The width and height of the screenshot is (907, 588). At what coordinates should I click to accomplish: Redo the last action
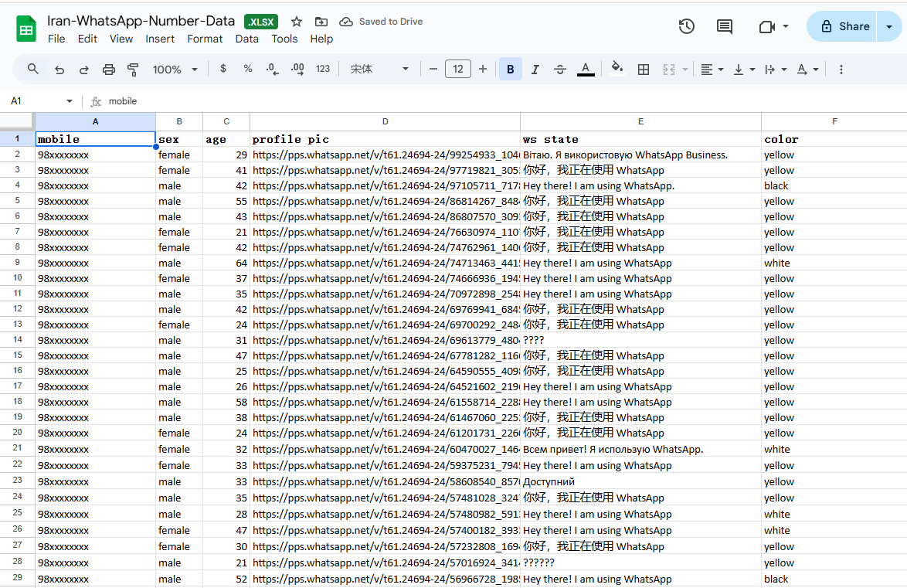pos(84,70)
